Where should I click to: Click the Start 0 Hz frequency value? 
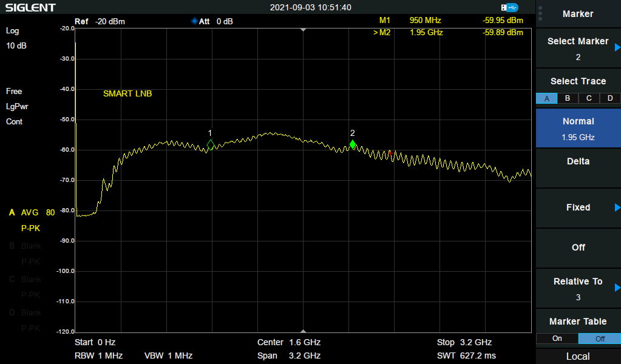(95, 342)
